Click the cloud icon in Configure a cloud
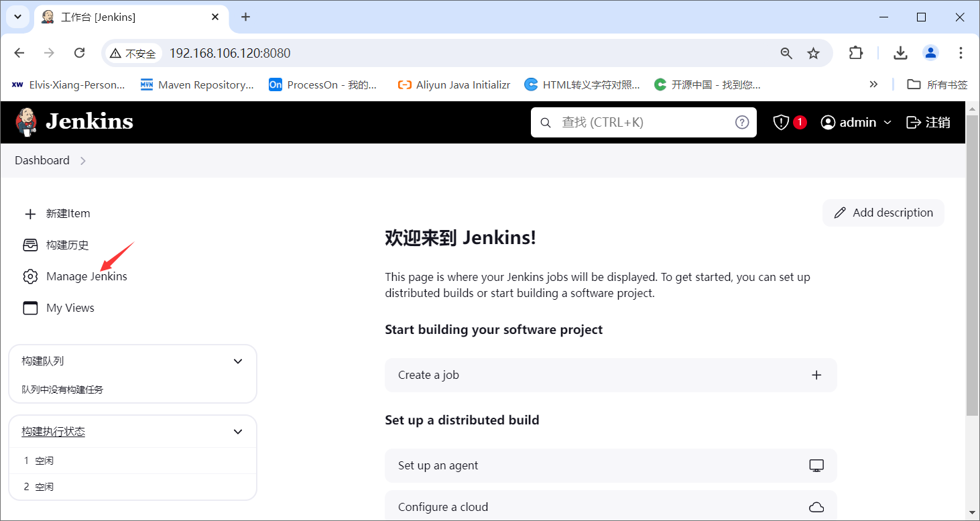Viewport: 980px width, 521px height. [x=816, y=507]
